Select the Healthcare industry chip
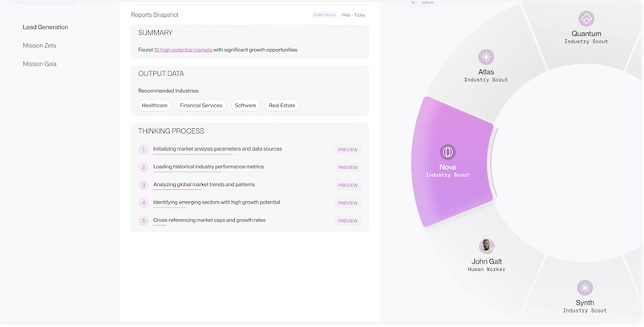 pyautogui.click(x=155, y=106)
